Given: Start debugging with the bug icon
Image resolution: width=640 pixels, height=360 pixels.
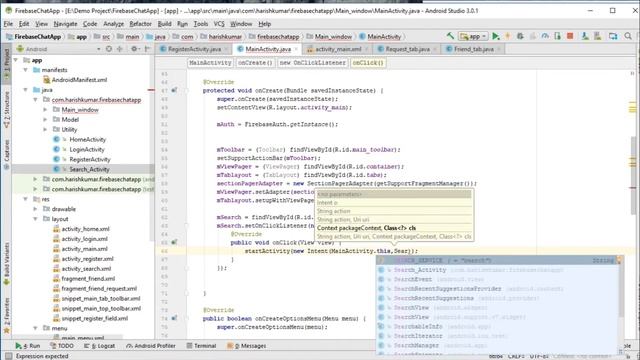Looking at the screenshot, I should click(520, 36).
